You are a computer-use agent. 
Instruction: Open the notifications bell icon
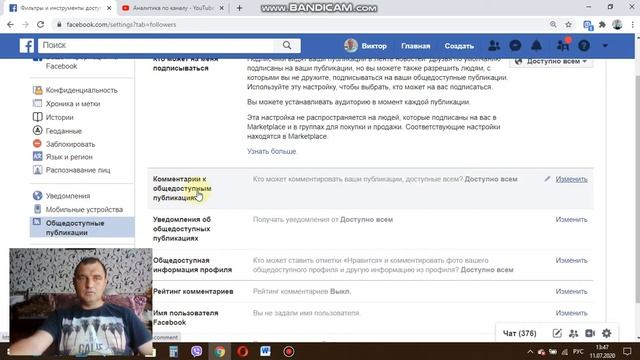[536, 46]
